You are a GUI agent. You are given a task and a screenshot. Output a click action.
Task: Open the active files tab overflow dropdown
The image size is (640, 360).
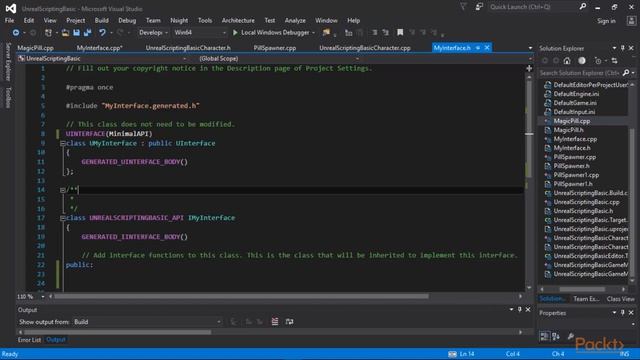tap(530, 48)
